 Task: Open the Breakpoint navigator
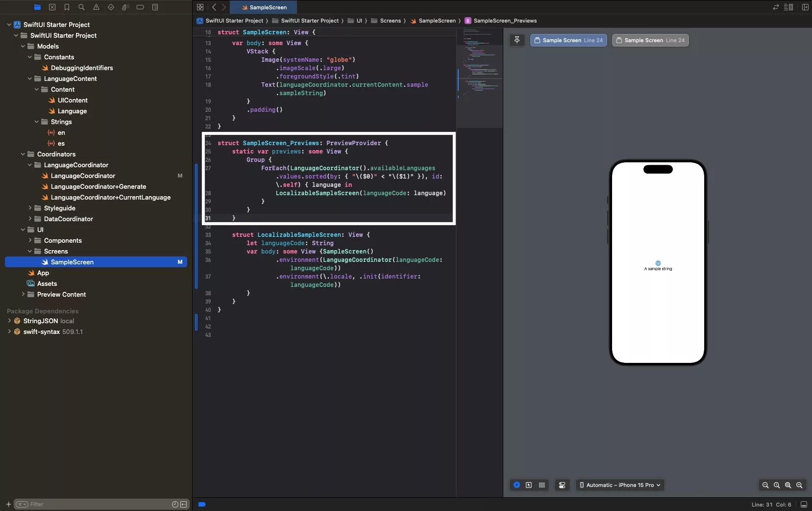pos(140,7)
